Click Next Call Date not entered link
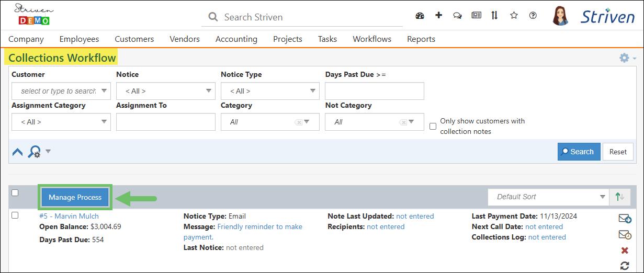 544,226
